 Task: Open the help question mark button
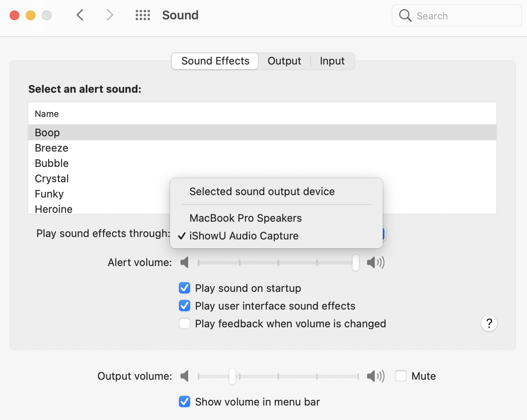(489, 323)
